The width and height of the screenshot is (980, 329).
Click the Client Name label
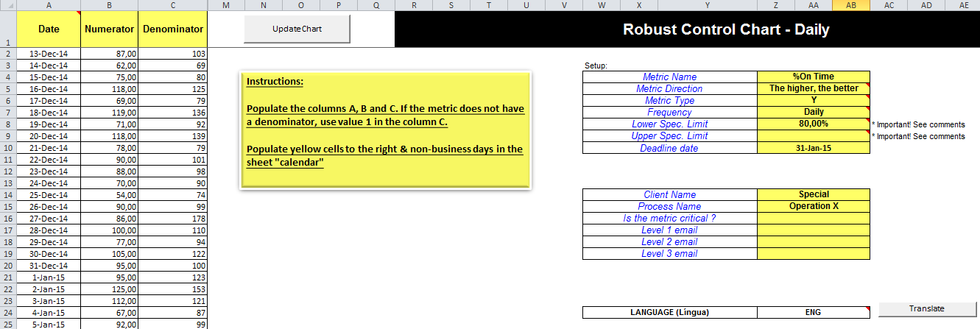669,194
